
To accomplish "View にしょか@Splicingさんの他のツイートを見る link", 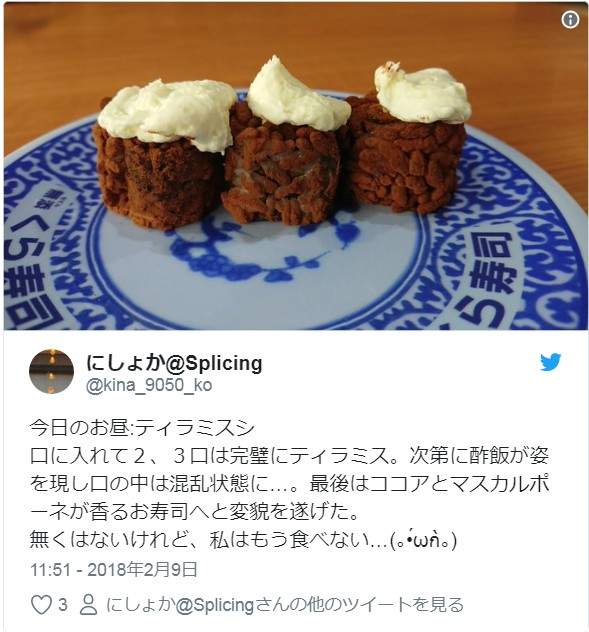I will (x=285, y=605).
